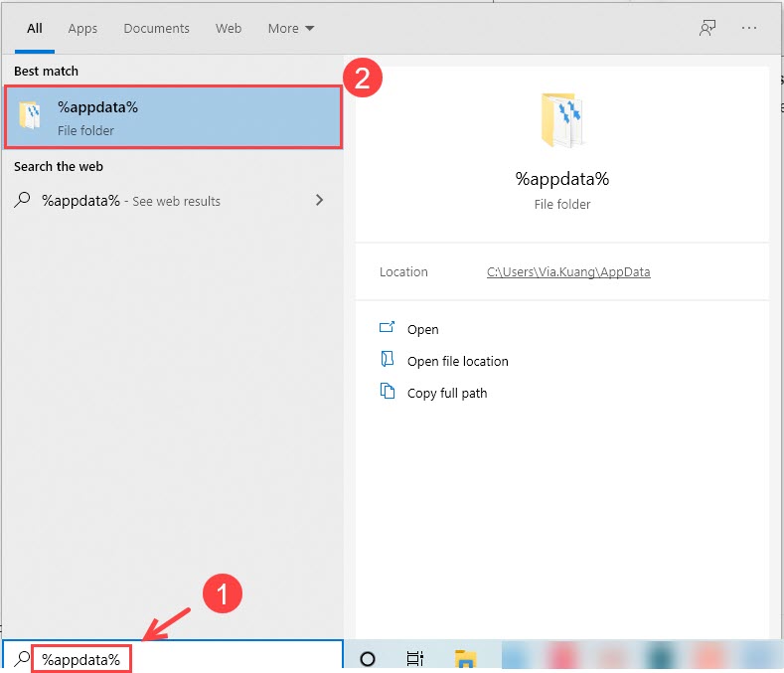The image size is (784, 673).
Task: Open the three-dot options menu
Action: pyautogui.click(x=749, y=29)
